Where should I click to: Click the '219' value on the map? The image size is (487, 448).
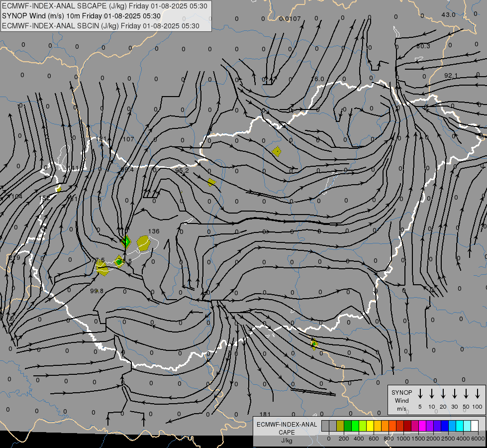coord(14,257)
